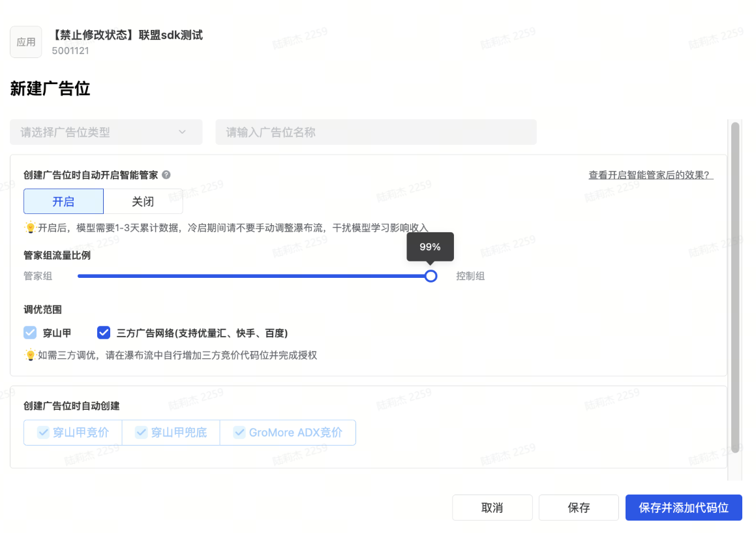Click the 管家组流量比例 slider handle
756x533 pixels.
[431, 276]
